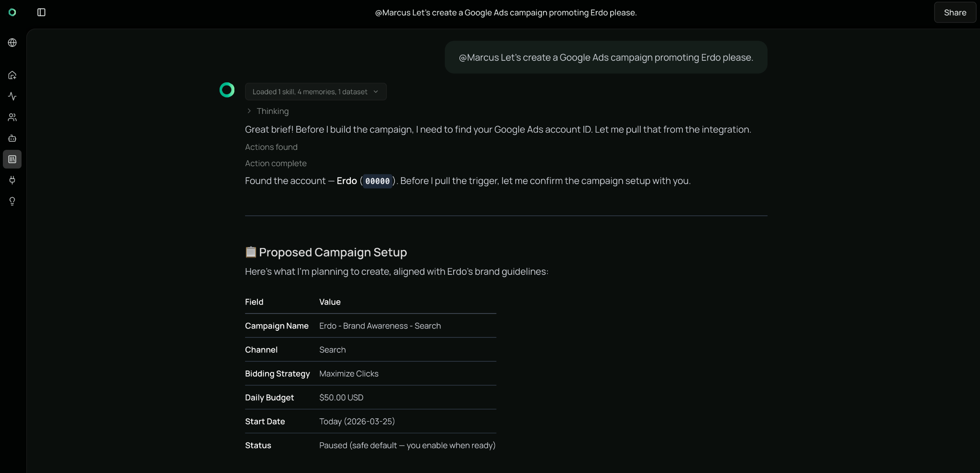980x473 pixels.
Task: Open the robot agents icon in the sidebar
Action: coord(12,138)
